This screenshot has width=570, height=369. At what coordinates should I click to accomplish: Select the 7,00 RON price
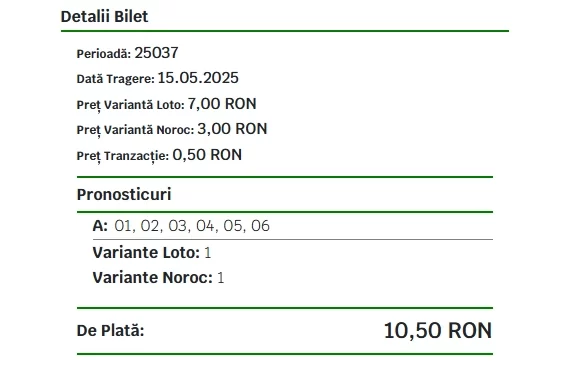tap(222, 104)
